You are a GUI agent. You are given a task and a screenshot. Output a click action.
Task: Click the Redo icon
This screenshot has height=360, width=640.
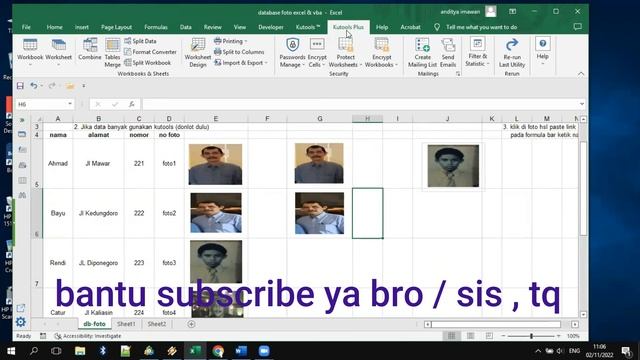(52, 86)
